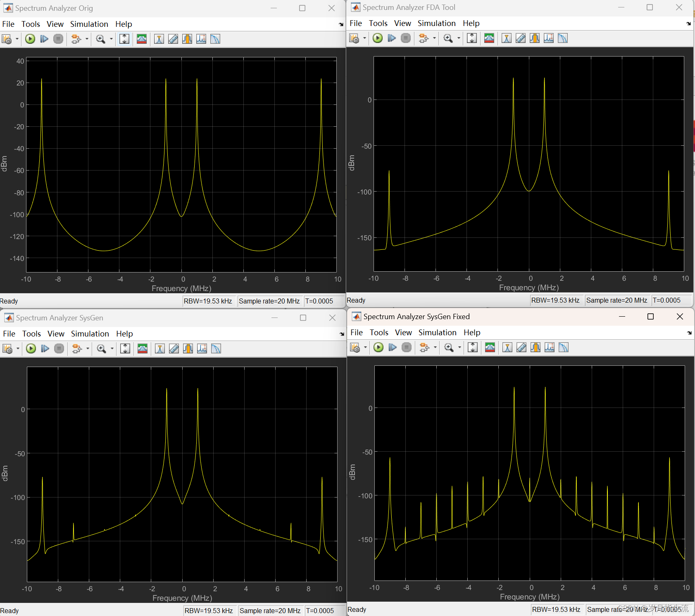Run simulation in SysGen Fixed window
This screenshot has width=695, height=616.
(378, 347)
